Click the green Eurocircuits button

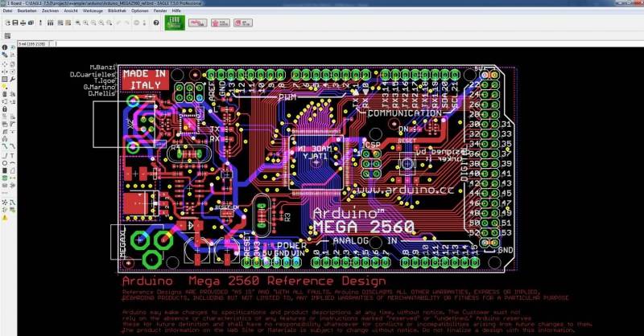175,23
